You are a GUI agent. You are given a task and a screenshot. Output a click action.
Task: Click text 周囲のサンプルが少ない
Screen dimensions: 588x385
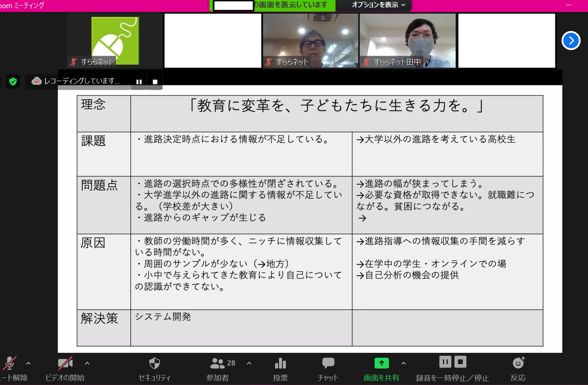[x=196, y=264]
